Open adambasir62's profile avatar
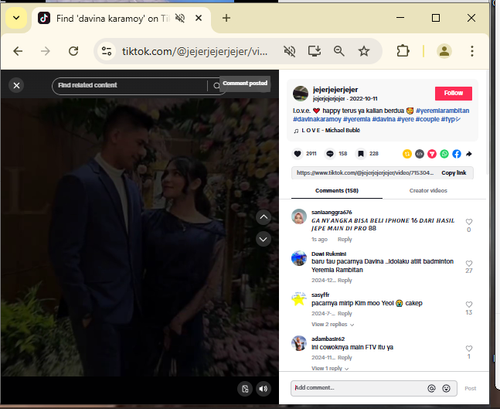Image resolution: width=500 pixels, height=409 pixels. (x=299, y=343)
